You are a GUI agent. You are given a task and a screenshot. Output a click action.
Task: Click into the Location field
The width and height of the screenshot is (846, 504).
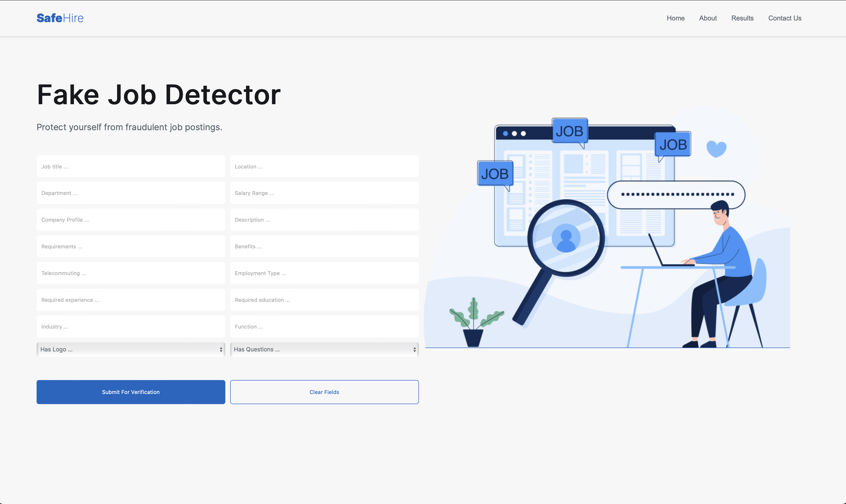[324, 166]
